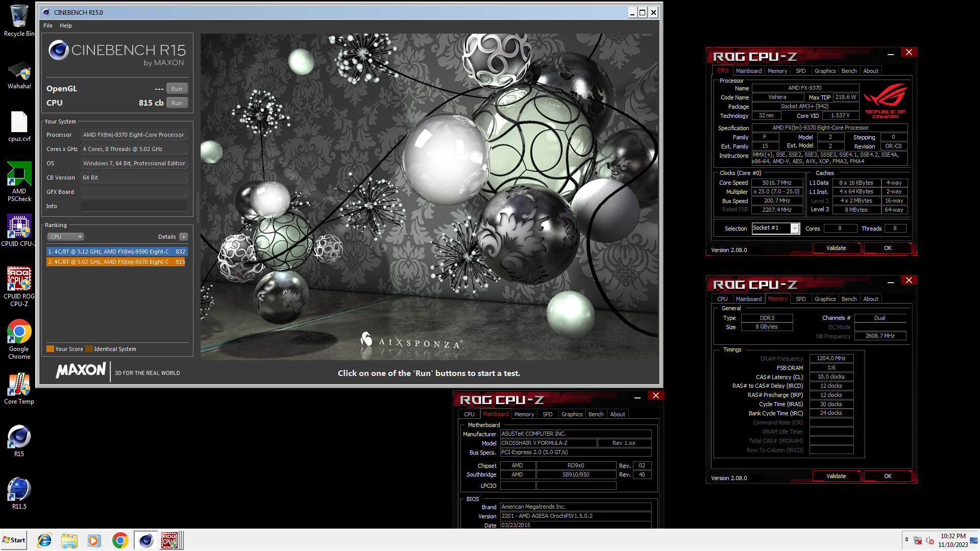Click Validate in top CPU-Z window
This screenshot has height=551, width=980.
(836, 248)
